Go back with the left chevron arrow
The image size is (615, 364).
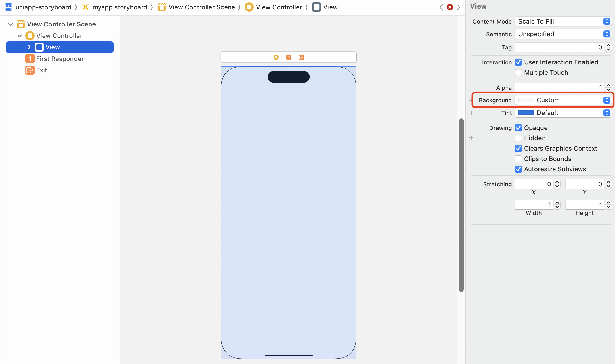click(x=441, y=7)
